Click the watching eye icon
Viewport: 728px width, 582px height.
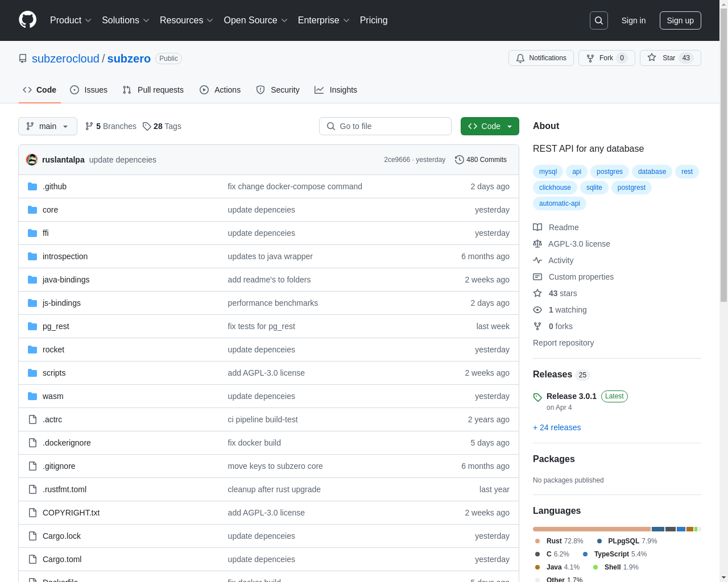(537, 310)
